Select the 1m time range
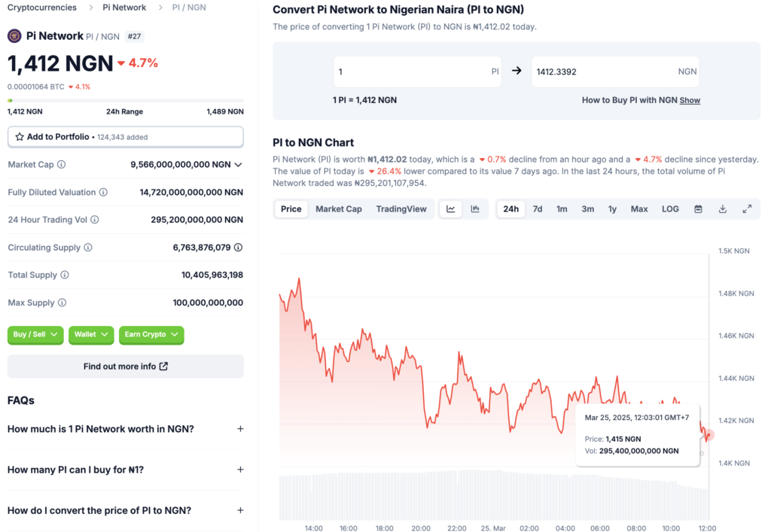Screen dimensions: 771x532 tap(562, 208)
